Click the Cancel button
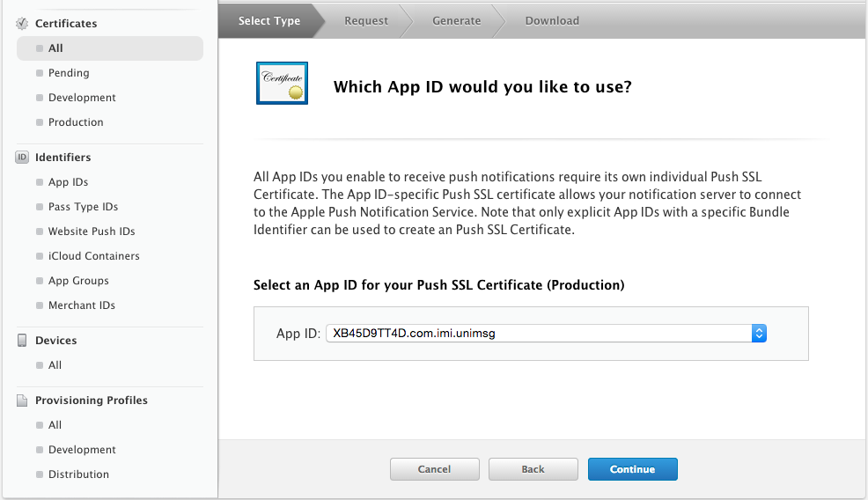 click(435, 469)
